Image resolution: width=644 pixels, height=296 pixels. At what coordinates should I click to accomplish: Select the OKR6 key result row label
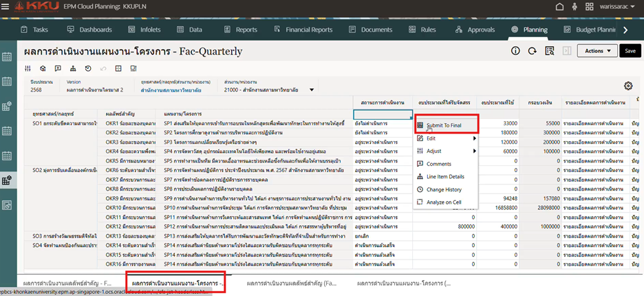pyautogui.click(x=127, y=170)
